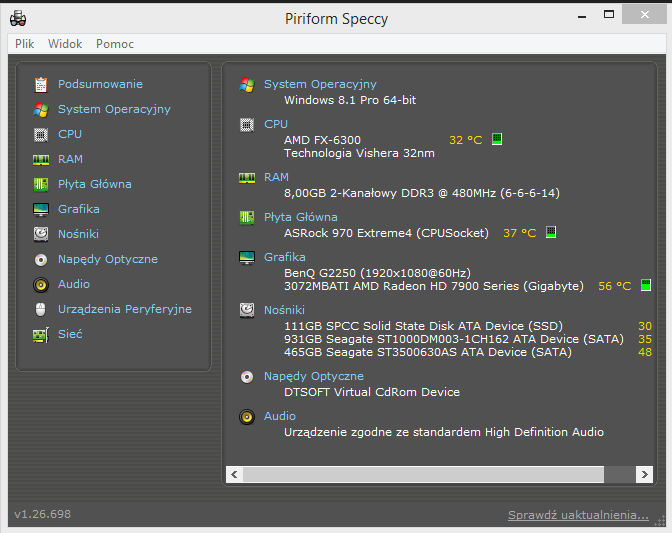The height and width of the screenshot is (533, 672).
Task: Click the hard drive icon beside Nośniki heading
Action: coord(247,310)
